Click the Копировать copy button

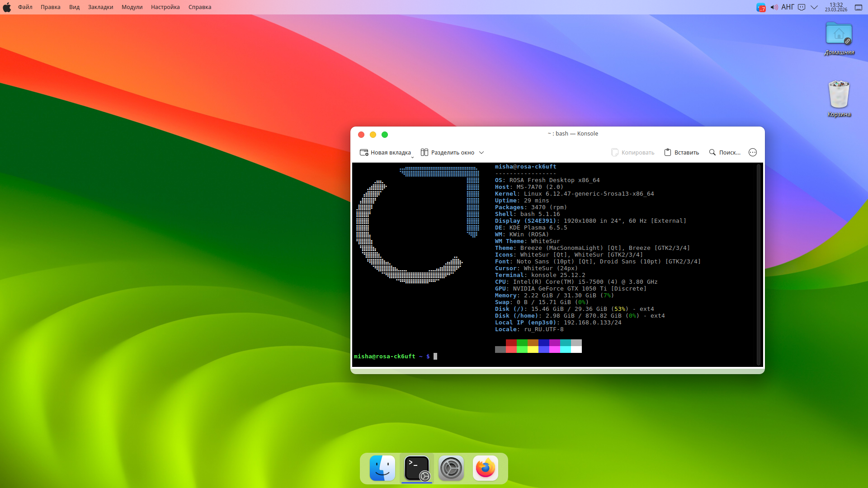click(632, 152)
